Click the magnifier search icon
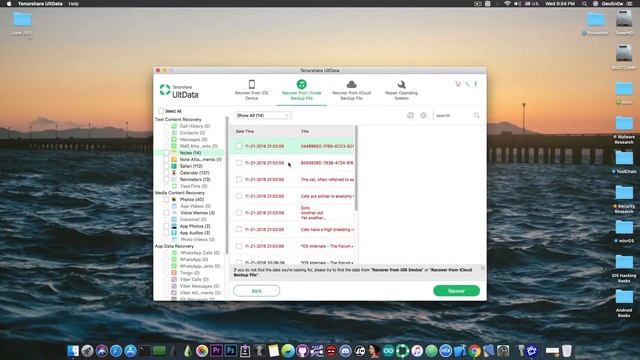Screen dimensions: 640x360 [477, 116]
